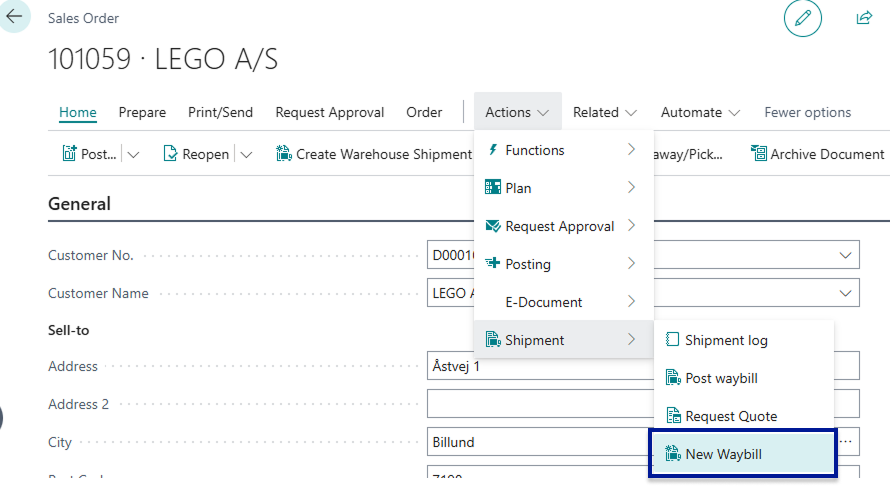Image resolution: width=890 pixels, height=486 pixels.
Task: Expand the Related dropdown menu
Action: coord(605,112)
